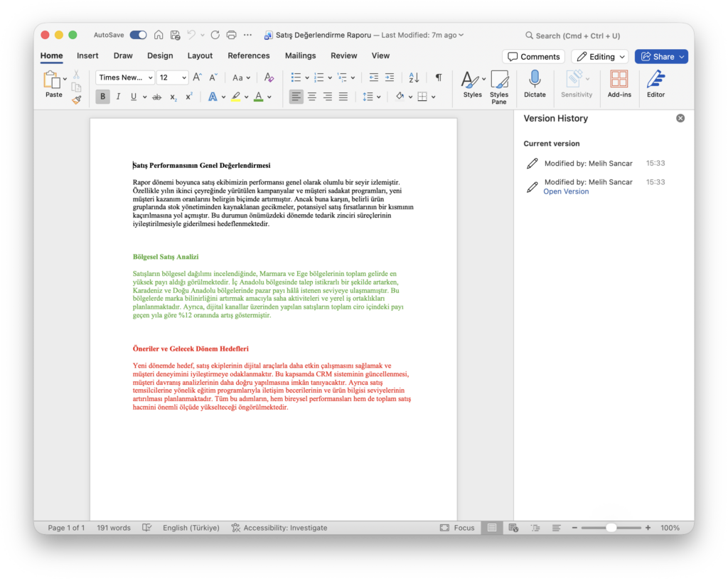Click the Clear Formatting icon
Screen dimensions: 728x579
click(x=269, y=77)
